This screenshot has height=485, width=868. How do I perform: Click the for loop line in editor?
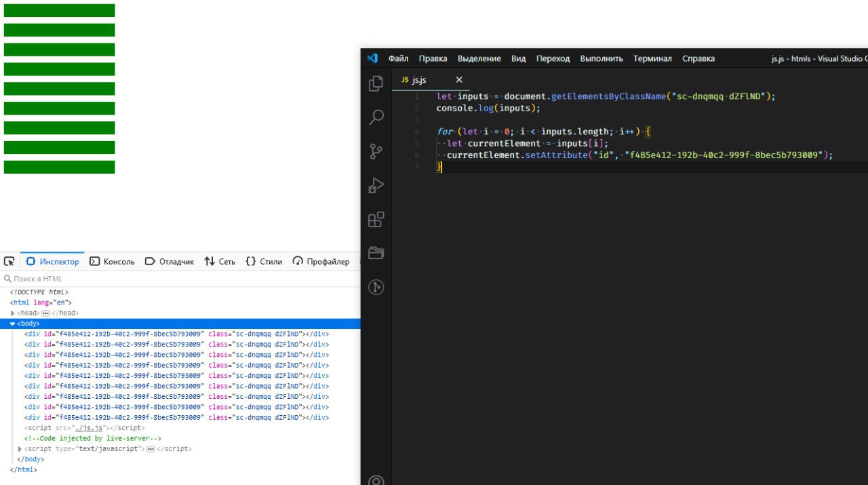[544, 132]
